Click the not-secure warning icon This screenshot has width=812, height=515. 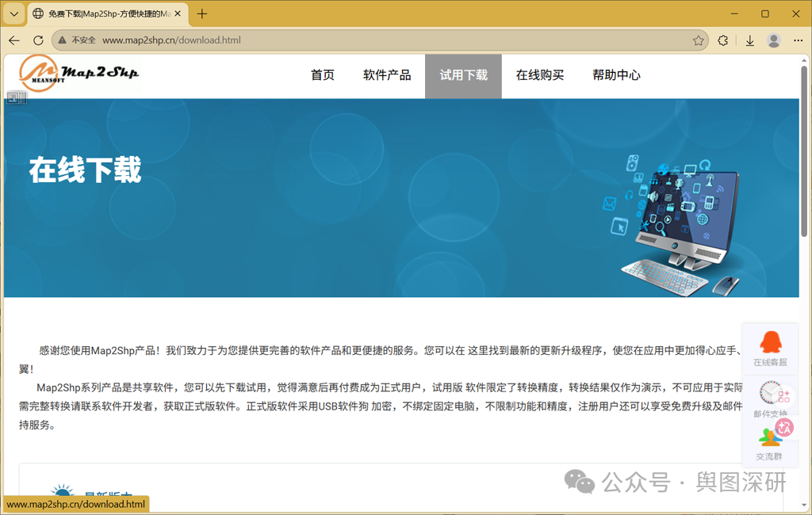62,40
